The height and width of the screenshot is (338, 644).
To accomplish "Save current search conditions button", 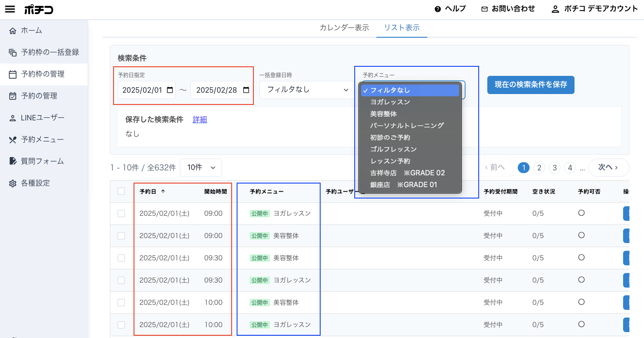I will (x=531, y=85).
